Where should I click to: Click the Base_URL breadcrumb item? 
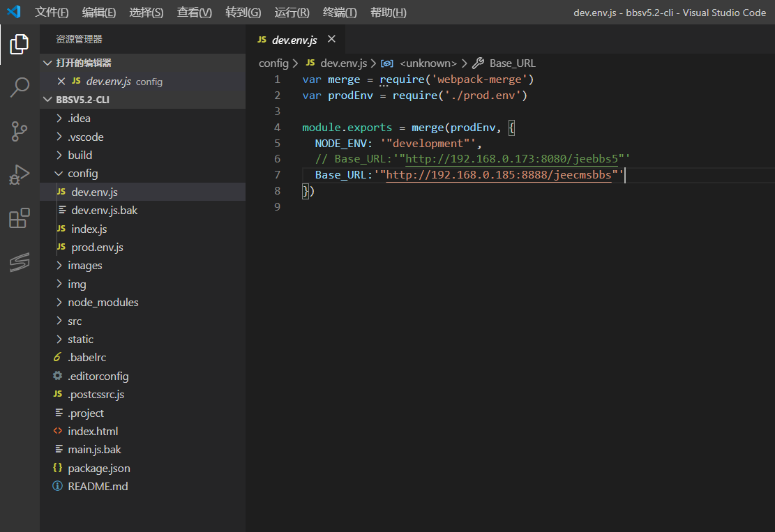(x=512, y=63)
